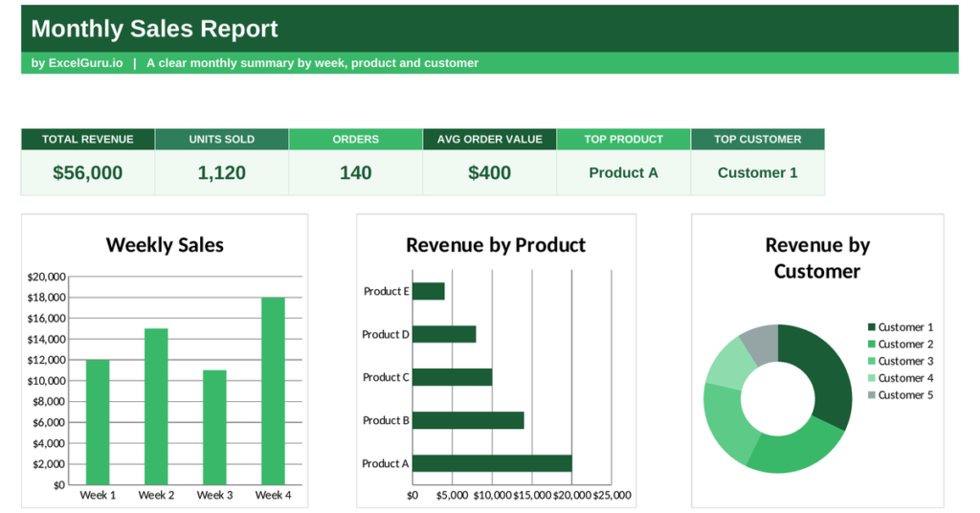Select the UNITS SOLD header cell

click(222, 140)
